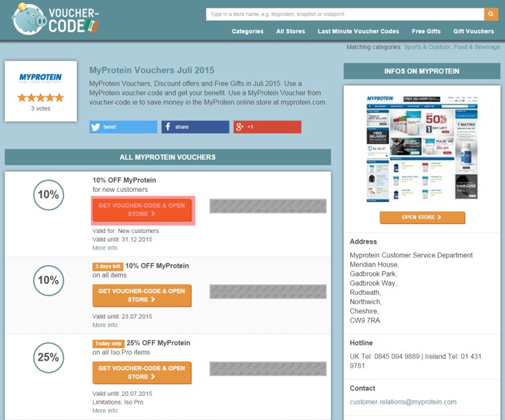The width and height of the screenshot is (505, 420).
Task: Open the Free Gifts page
Action: (426, 31)
